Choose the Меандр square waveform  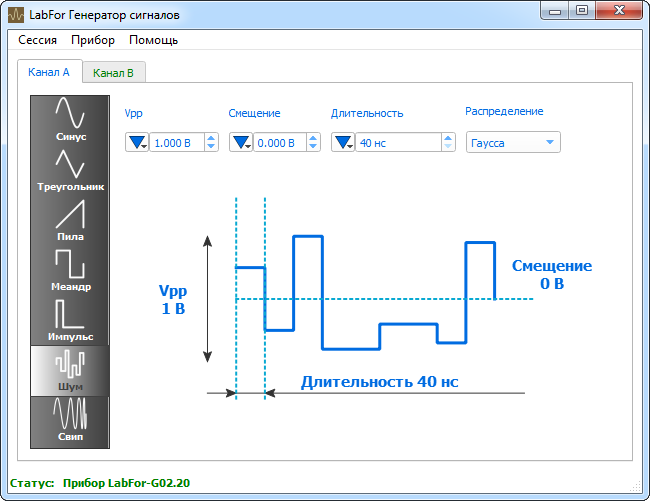pyautogui.click(x=70, y=271)
